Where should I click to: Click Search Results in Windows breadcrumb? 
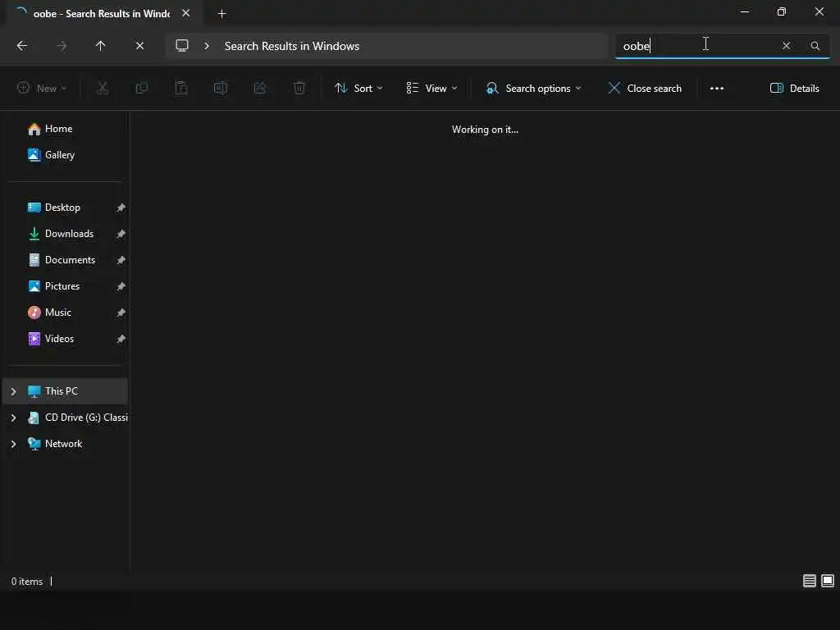(x=292, y=46)
